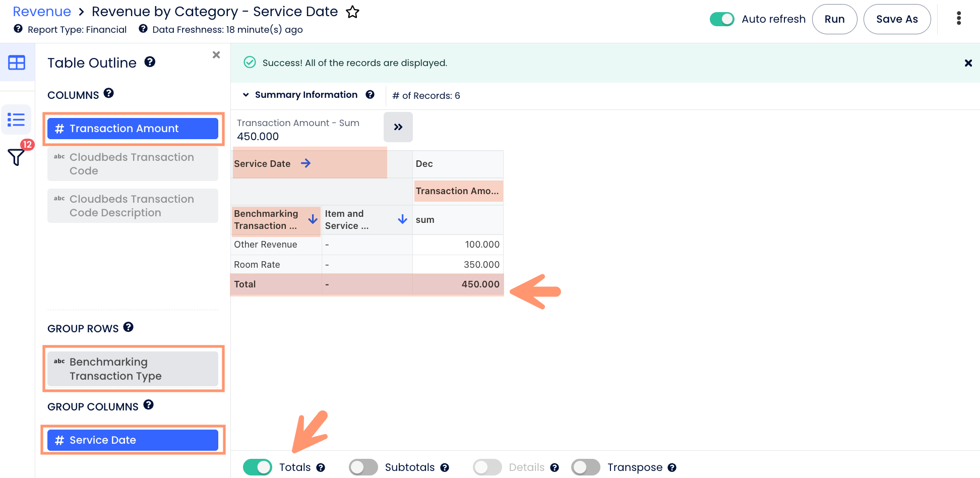Collapse the Summary Information section

[x=246, y=95]
